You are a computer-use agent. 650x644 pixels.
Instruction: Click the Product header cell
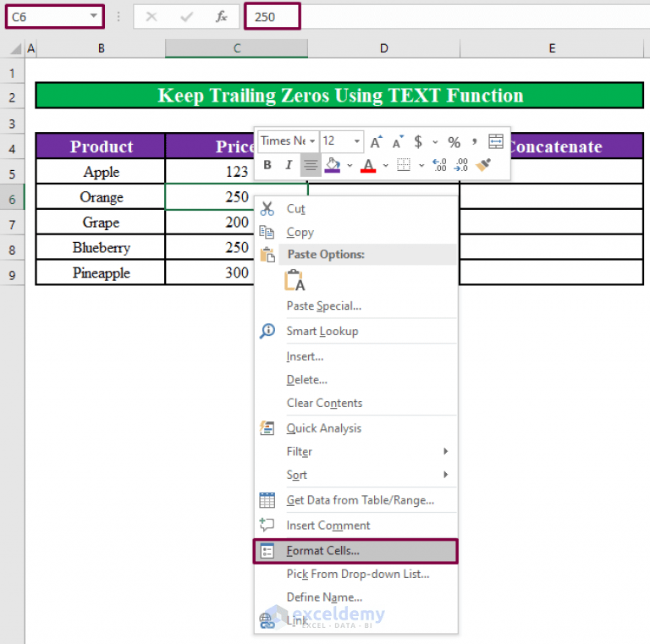(101, 146)
